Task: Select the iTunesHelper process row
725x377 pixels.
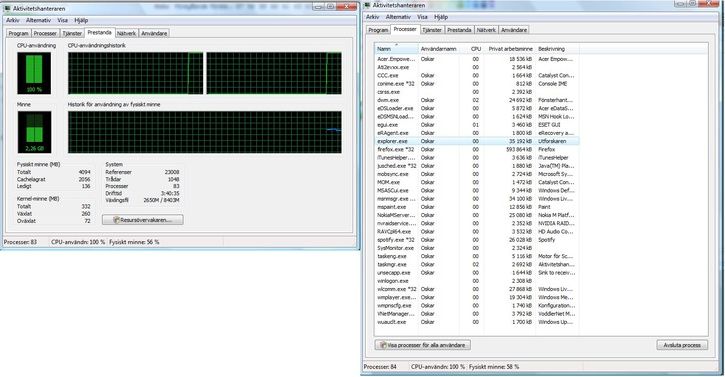Action: pyautogui.click(x=477, y=158)
